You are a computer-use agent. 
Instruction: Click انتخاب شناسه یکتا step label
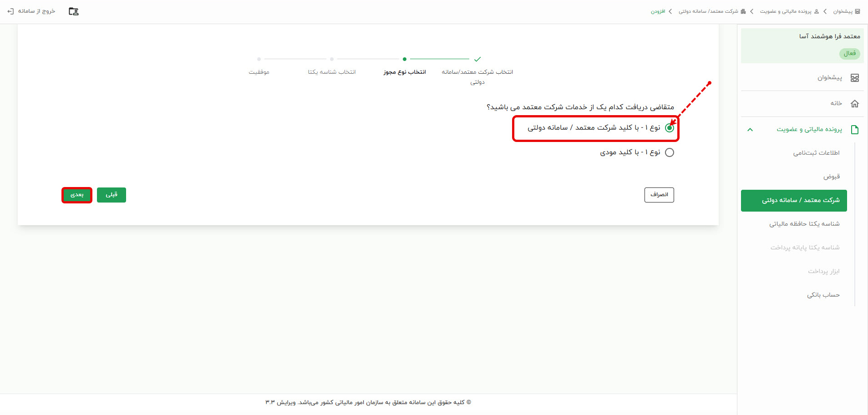click(x=332, y=72)
